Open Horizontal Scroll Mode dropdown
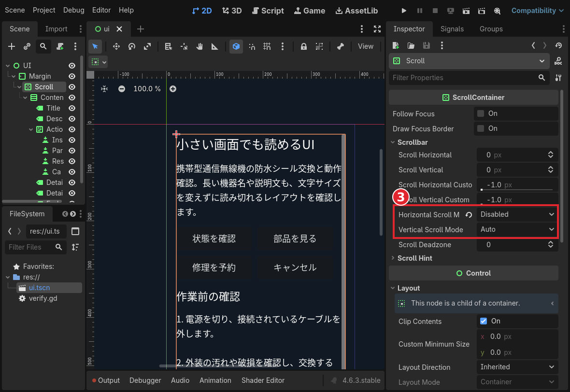Image resolution: width=570 pixels, height=392 pixels. point(517,215)
